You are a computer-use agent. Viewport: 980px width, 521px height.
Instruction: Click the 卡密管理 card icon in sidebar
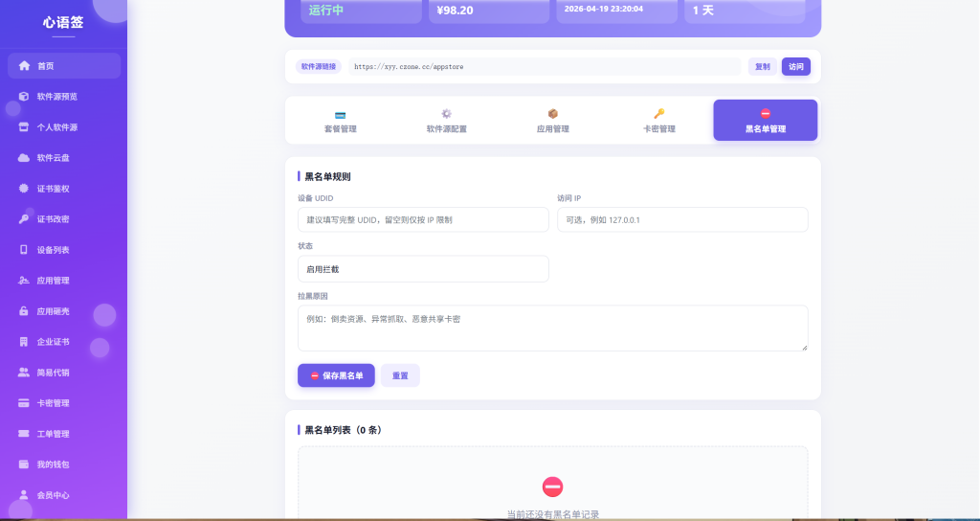tap(24, 403)
